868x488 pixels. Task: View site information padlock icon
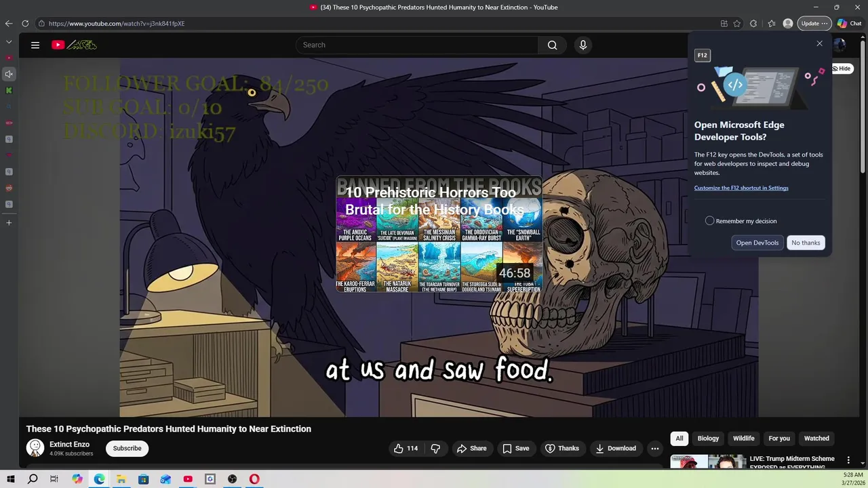point(41,24)
